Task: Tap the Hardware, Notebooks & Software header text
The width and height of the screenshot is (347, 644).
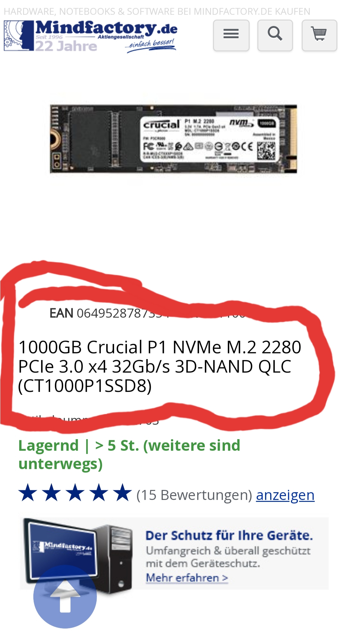Action: 157,11
